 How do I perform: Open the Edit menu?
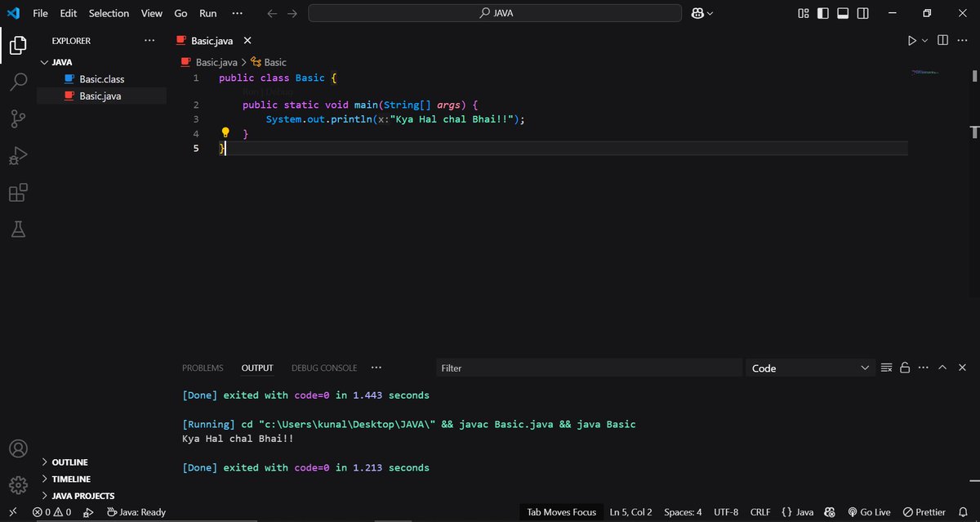point(68,13)
